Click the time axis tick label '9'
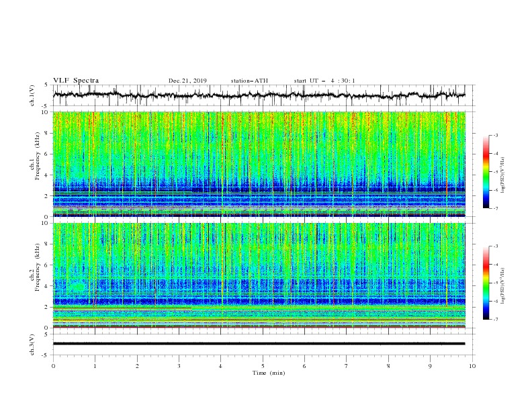This screenshot has height=411, width=532. point(430,366)
